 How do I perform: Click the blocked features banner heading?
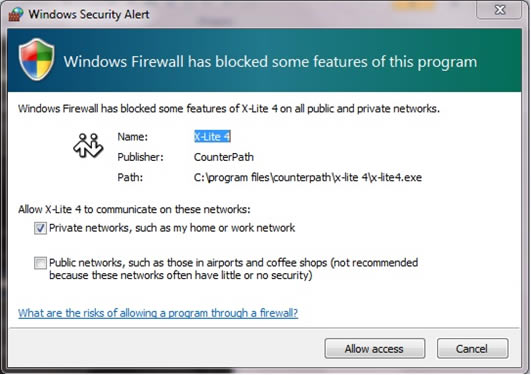pyautogui.click(x=270, y=62)
